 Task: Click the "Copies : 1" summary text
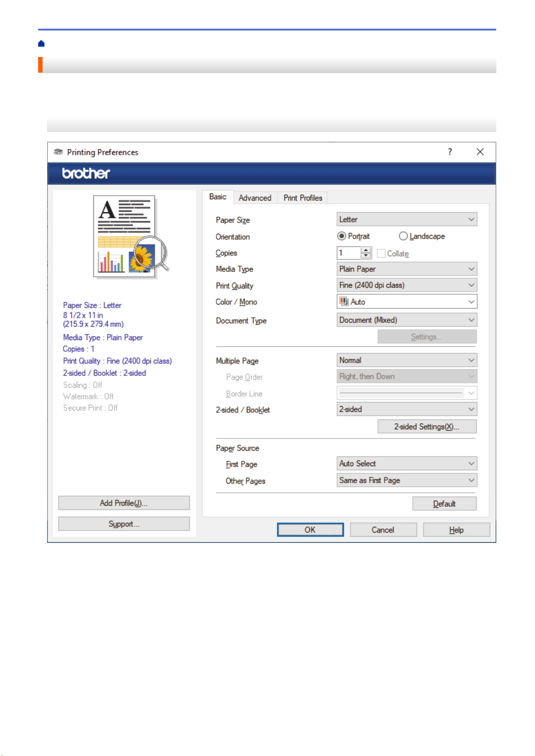click(79, 349)
